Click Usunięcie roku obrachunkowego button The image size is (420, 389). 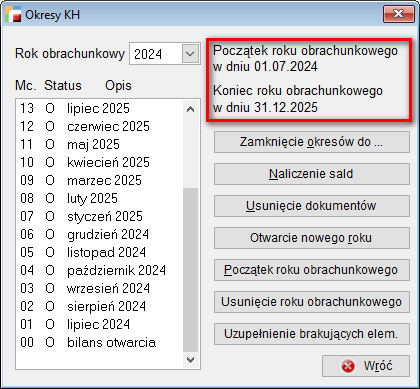coord(312,302)
